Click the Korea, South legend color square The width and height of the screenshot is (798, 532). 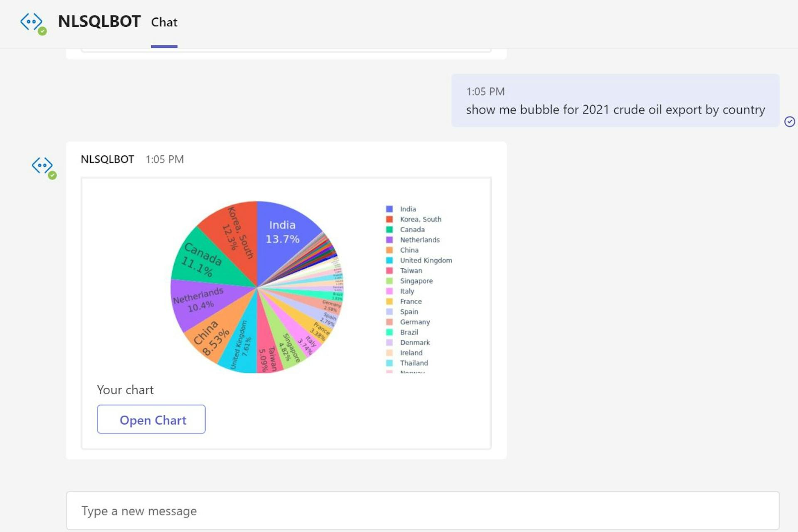tap(390, 219)
